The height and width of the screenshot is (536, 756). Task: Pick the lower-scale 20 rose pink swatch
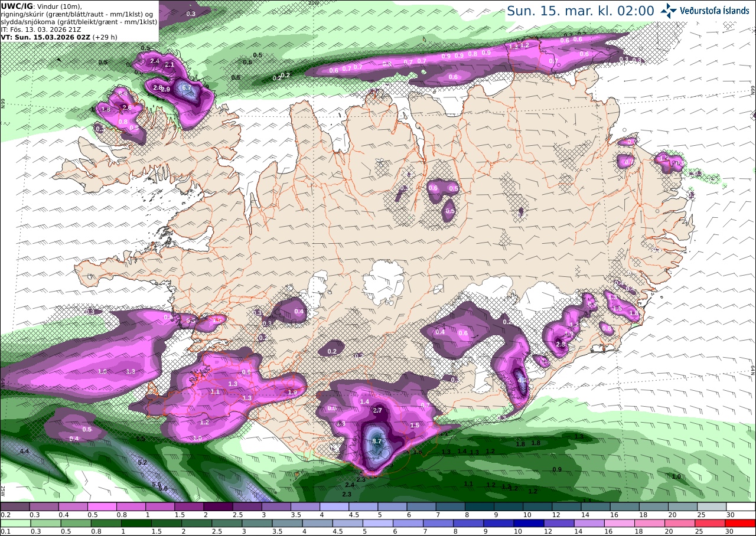680,523
